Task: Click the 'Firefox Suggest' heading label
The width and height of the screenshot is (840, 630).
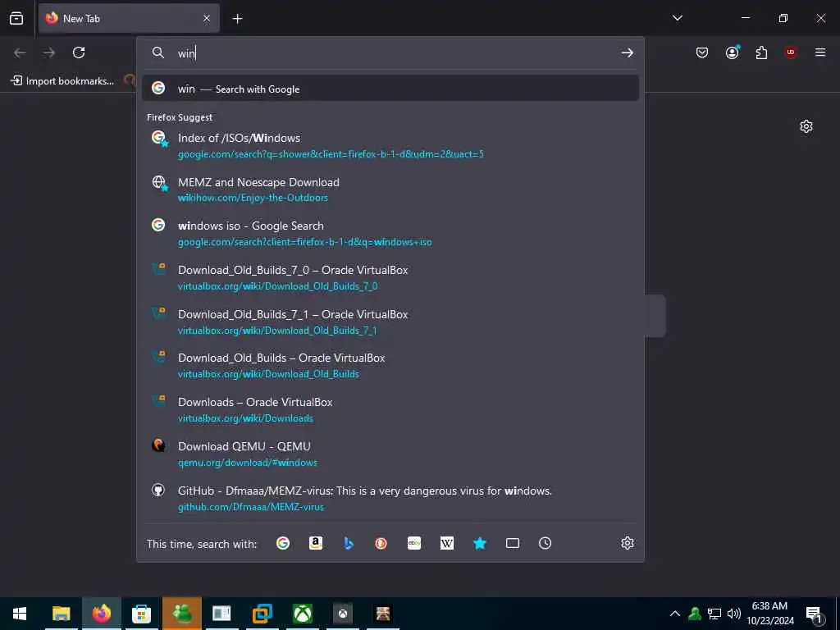Action: point(180,117)
